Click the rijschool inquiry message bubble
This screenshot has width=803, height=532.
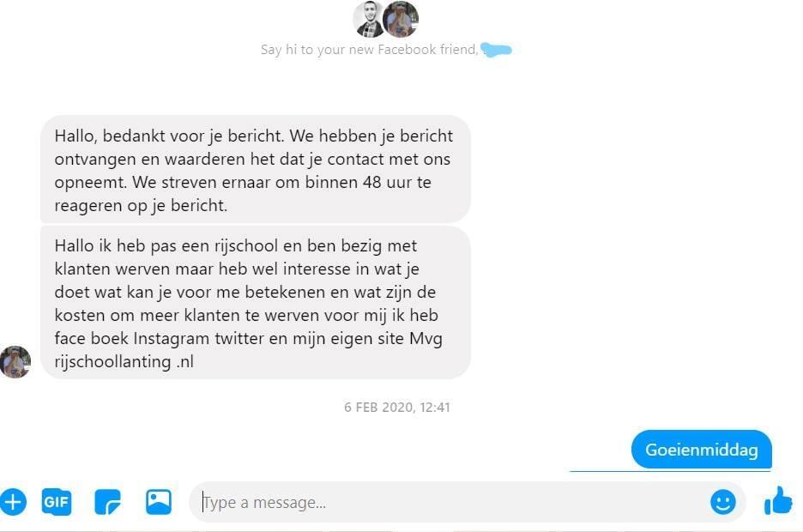pyautogui.click(x=256, y=303)
